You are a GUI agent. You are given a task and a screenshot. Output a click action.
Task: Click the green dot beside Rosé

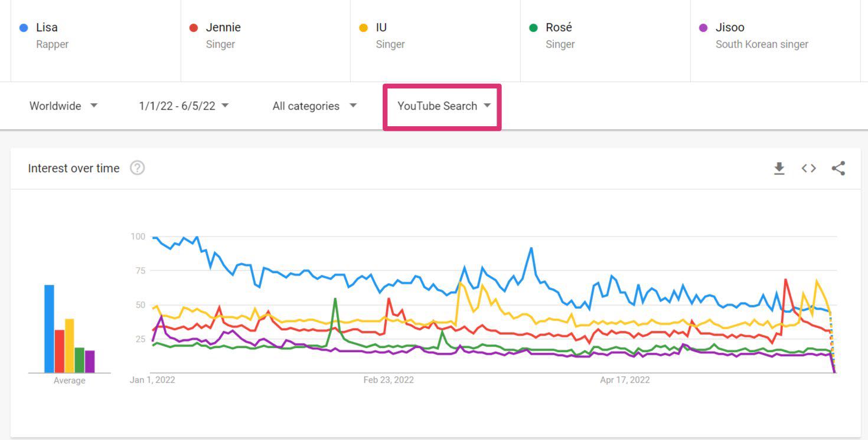click(x=534, y=28)
